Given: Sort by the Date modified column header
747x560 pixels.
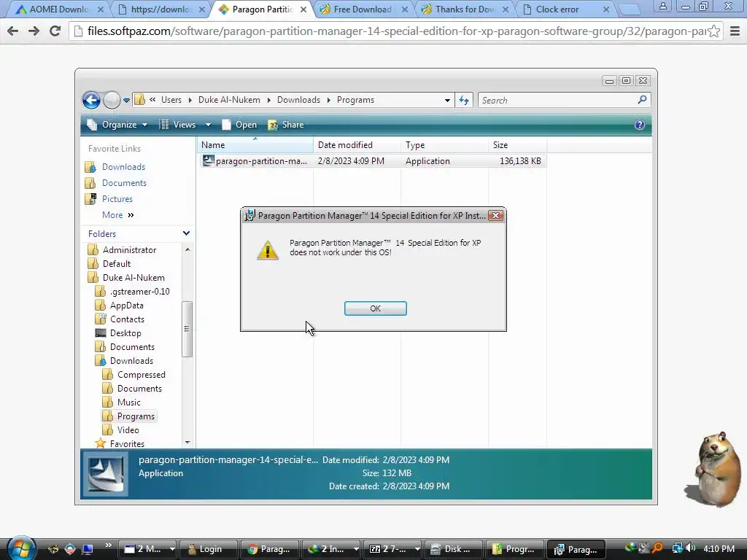Looking at the screenshot, I should 357,145.
